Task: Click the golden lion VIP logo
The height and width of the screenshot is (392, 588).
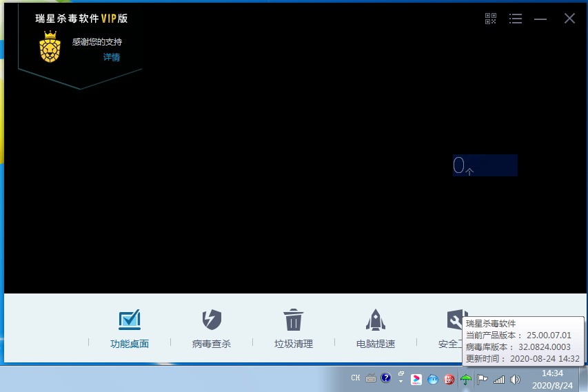Action: pyautogui.click(x=50, y=46)
